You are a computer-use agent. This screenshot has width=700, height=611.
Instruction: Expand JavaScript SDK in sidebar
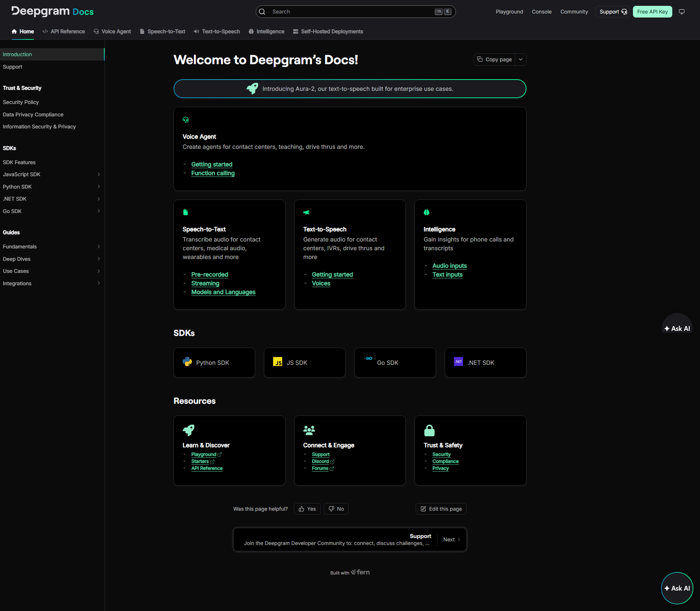98,174
